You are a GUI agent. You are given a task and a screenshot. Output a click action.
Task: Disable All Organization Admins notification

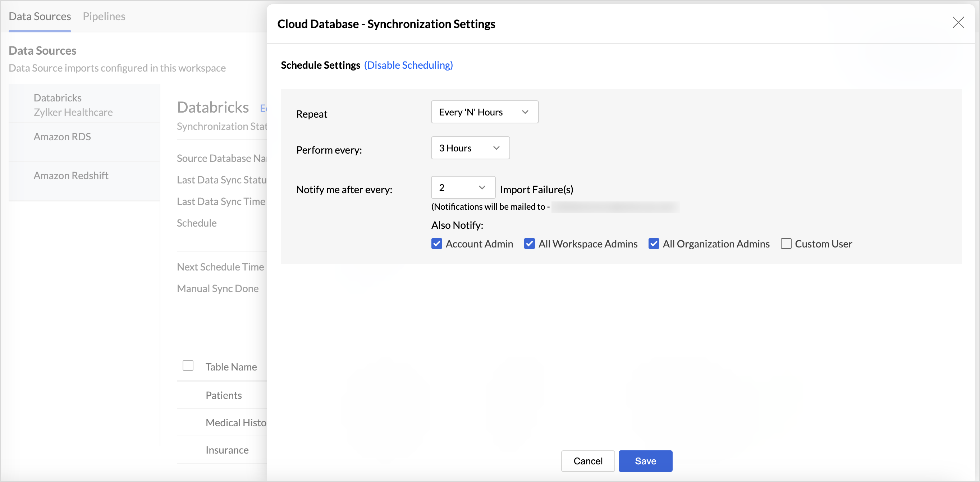(653, 244)
